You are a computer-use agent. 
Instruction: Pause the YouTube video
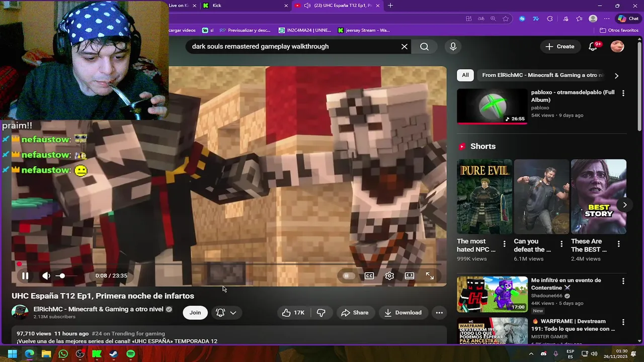(x=25, y=276)
